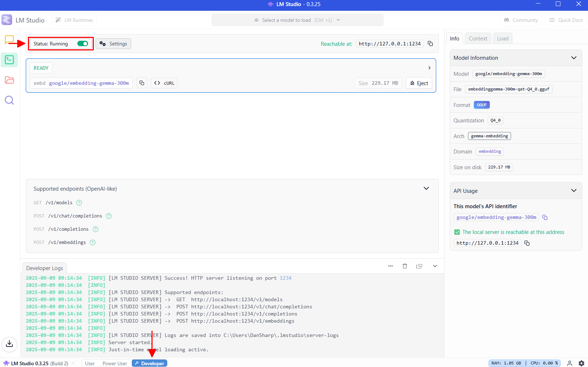Select the Developer mode
588x367 pixels.
pyautogui.click(x=149, y=363)
